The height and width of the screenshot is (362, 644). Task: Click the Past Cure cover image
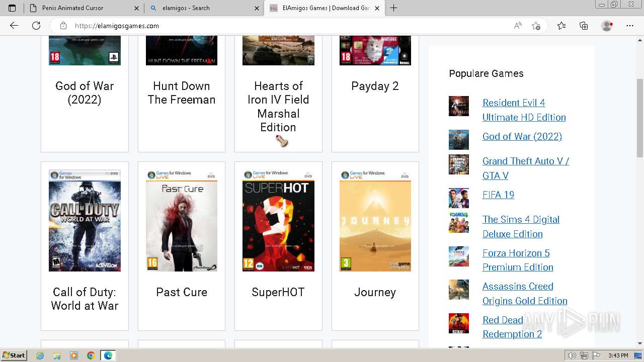click(182, 220)
